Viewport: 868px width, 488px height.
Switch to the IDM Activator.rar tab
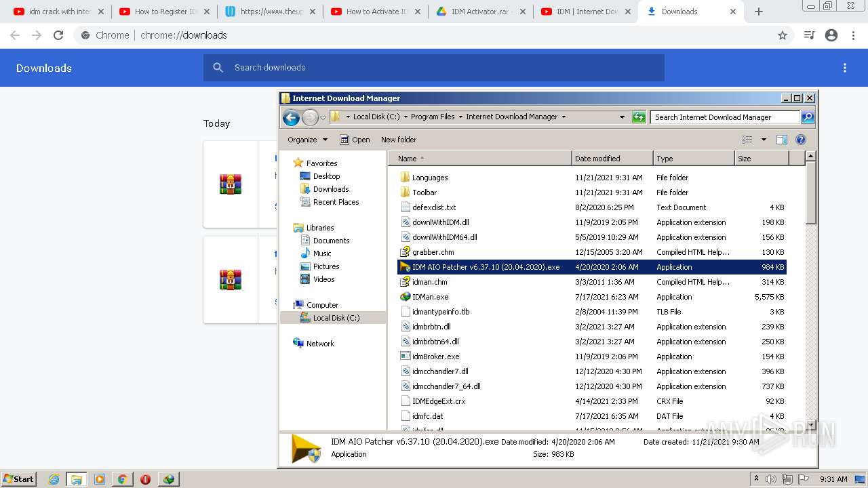pos(483,12)
